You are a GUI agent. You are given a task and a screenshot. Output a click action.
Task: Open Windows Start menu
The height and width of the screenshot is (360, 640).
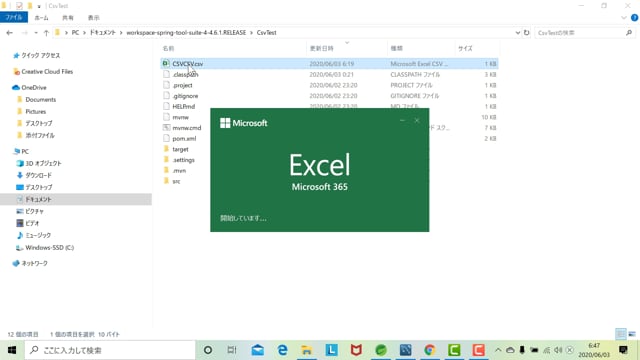point(12,350)
